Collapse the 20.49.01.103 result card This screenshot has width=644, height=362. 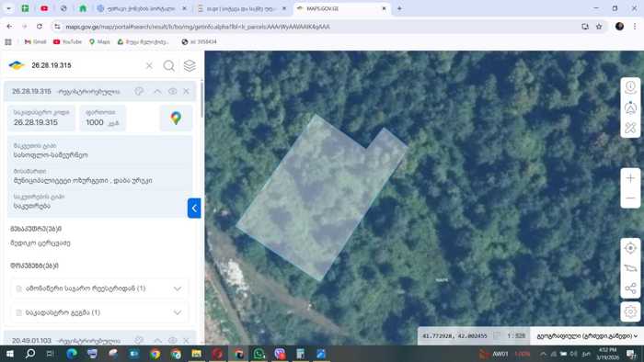(x=157, y=340)
